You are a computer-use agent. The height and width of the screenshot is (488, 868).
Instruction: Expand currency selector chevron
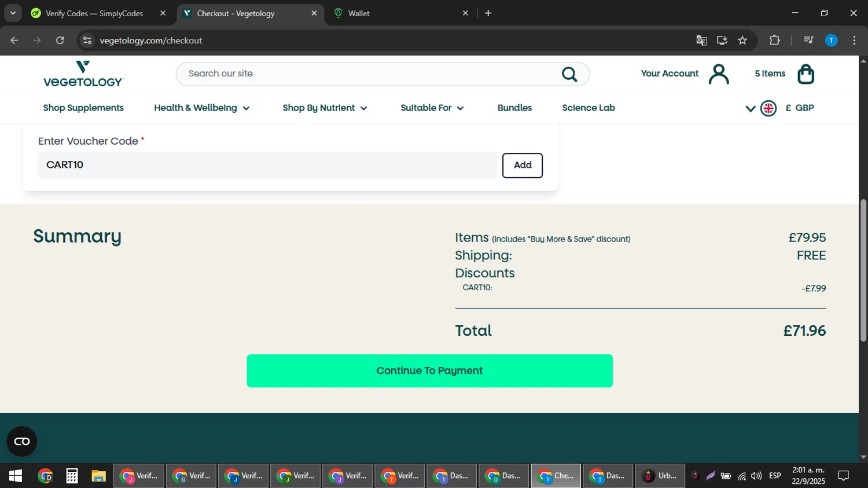(x=751, y=108)
